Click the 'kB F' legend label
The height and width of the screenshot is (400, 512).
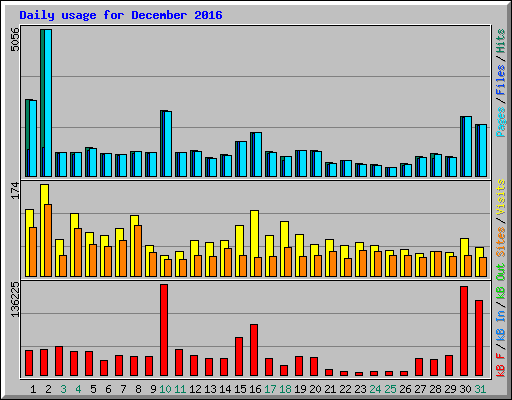tap(501, 365)
